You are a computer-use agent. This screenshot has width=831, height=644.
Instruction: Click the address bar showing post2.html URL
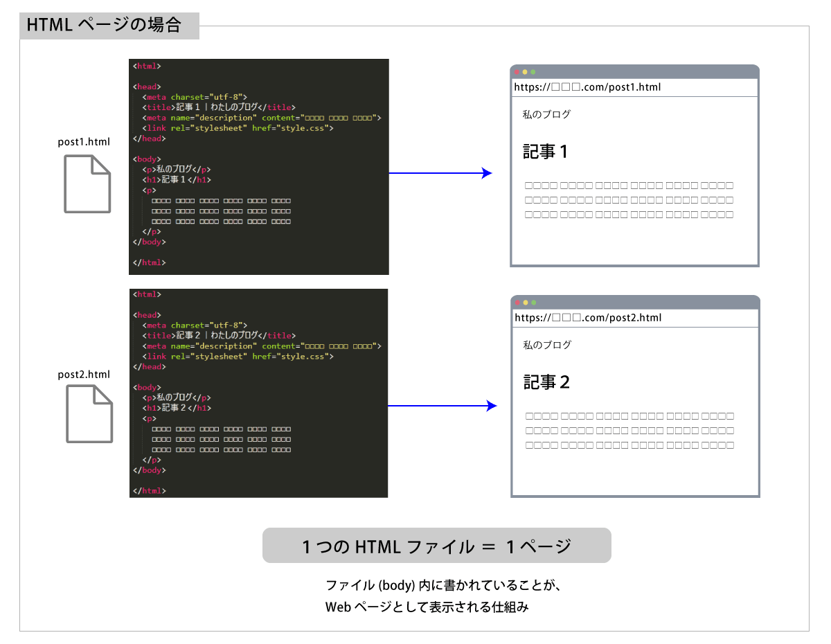635,318
